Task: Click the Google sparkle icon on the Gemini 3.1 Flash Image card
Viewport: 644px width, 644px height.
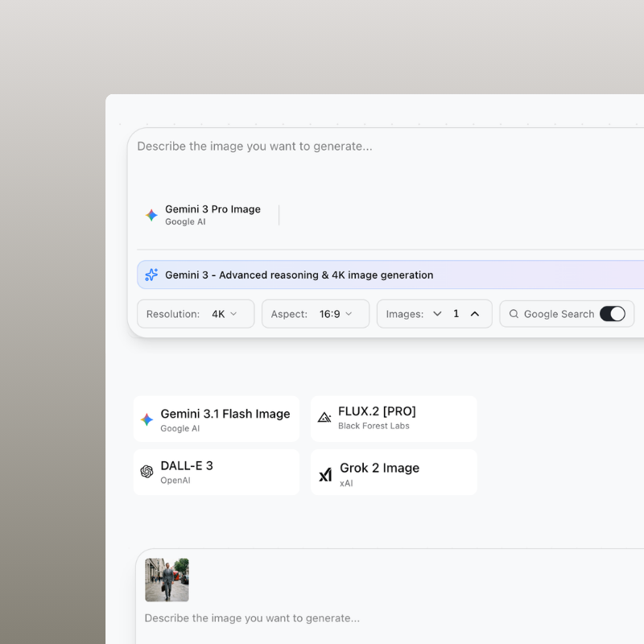Action: (x=147, y=419)
